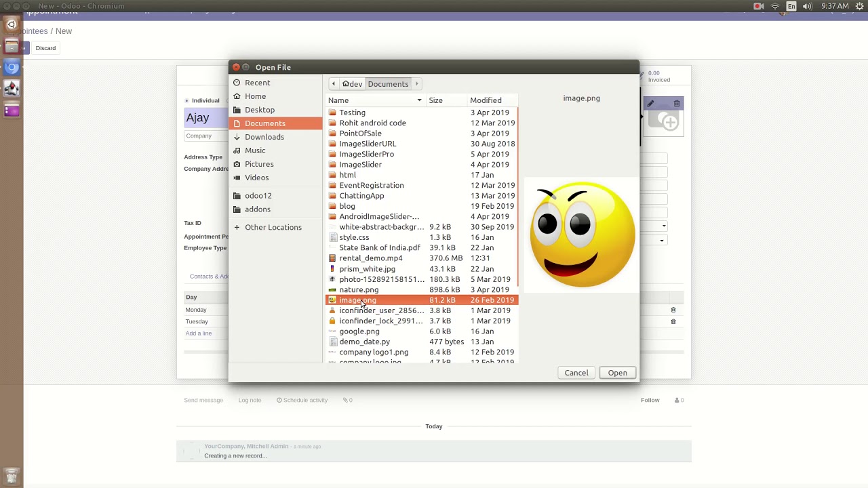Select the highlighted image.png file
868x488 pixels.
coord(421,300)
